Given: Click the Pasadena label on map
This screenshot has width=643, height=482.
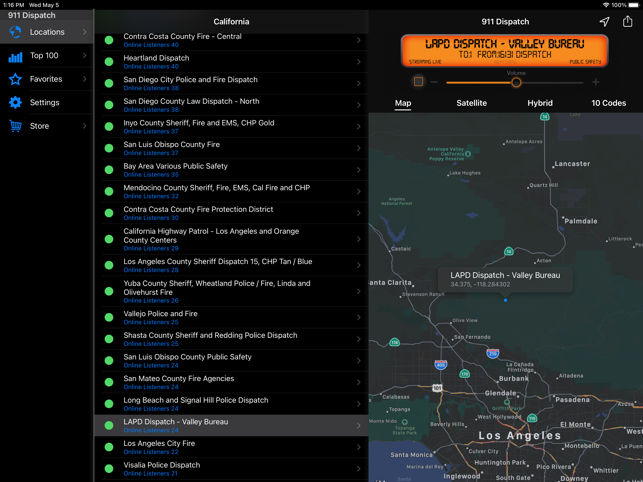Looking at the screenshot, I should 572,399.
